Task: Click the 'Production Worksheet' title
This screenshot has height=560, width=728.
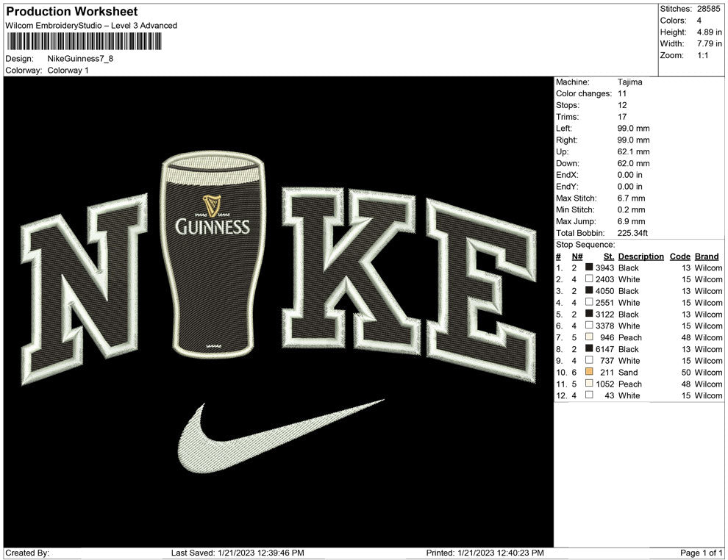Action: (72, 12)
